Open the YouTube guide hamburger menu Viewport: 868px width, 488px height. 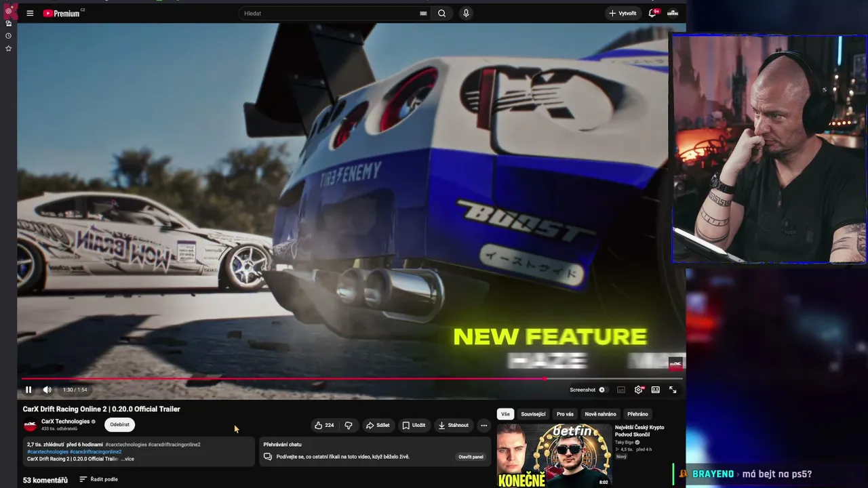30,13
